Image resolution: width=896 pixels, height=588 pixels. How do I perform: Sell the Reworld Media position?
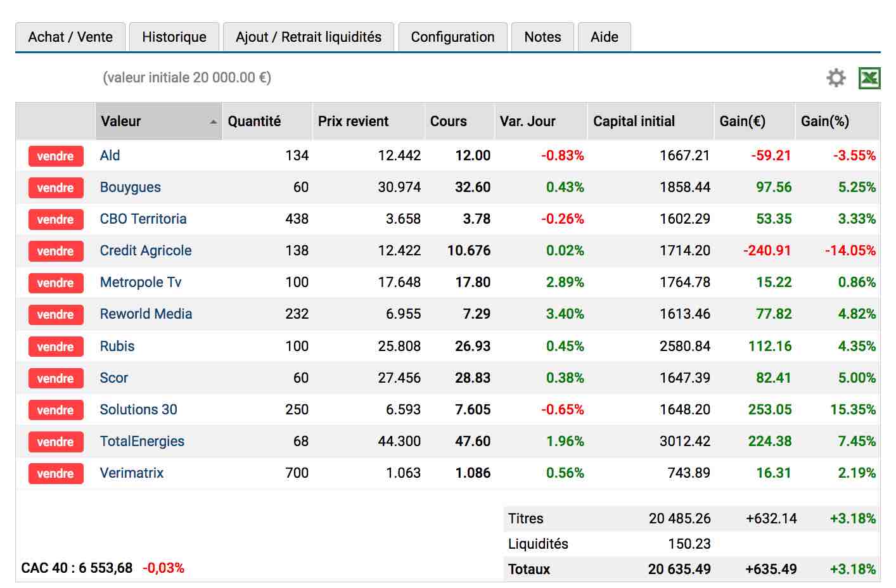point(56,314)
